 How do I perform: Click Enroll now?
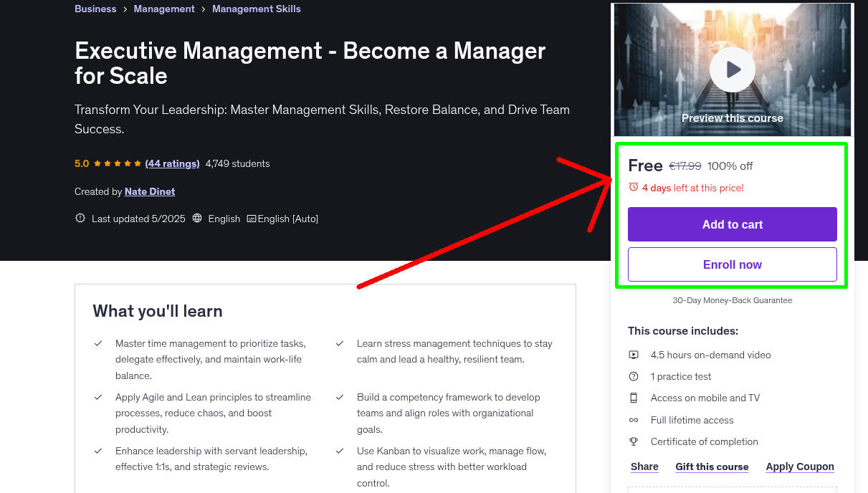(x=732, y=264)
